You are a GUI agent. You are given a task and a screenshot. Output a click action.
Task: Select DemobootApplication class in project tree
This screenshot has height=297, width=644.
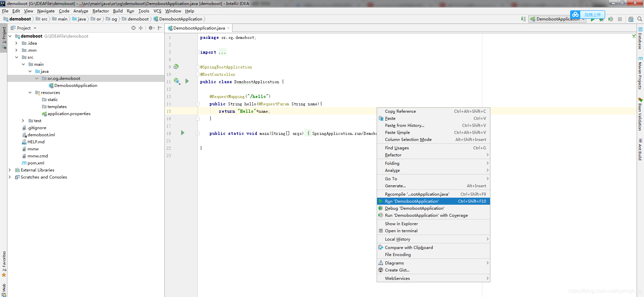pos(73,85)
